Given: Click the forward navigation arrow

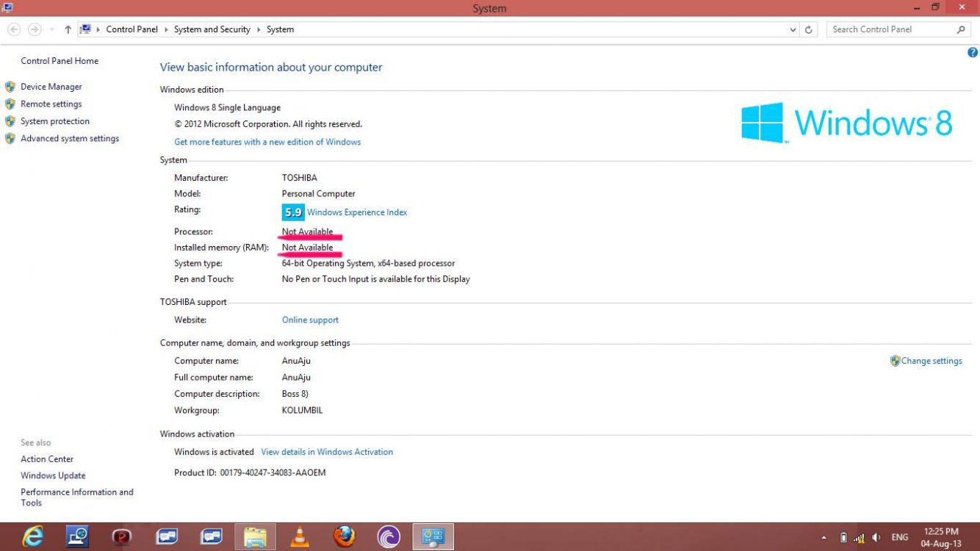Looking at the screenshot, I should (x=35, y=29).
